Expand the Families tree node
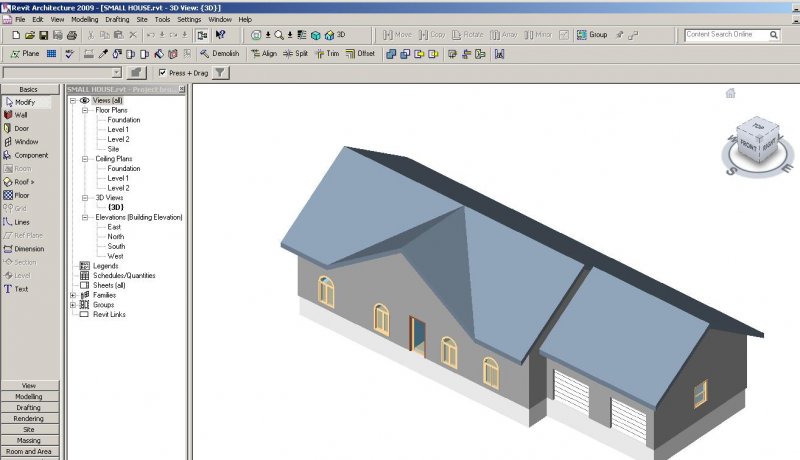The image size is (800, 460). point(72,295)
